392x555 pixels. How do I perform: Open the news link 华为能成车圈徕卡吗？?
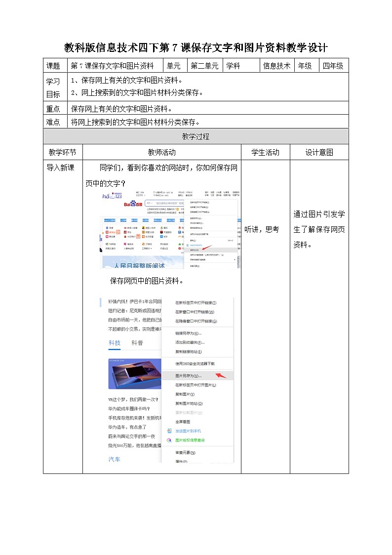coord(129,408)
